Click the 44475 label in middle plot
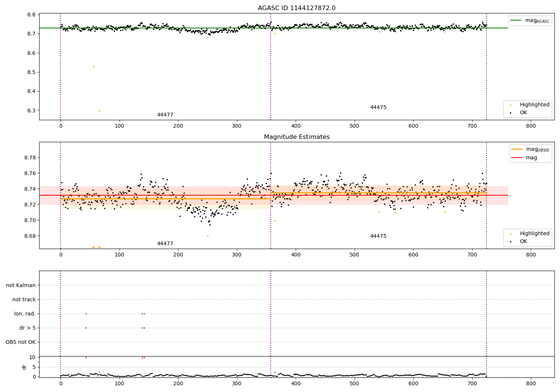The height and width of the screenshot is (392, 560). point(378,236)
